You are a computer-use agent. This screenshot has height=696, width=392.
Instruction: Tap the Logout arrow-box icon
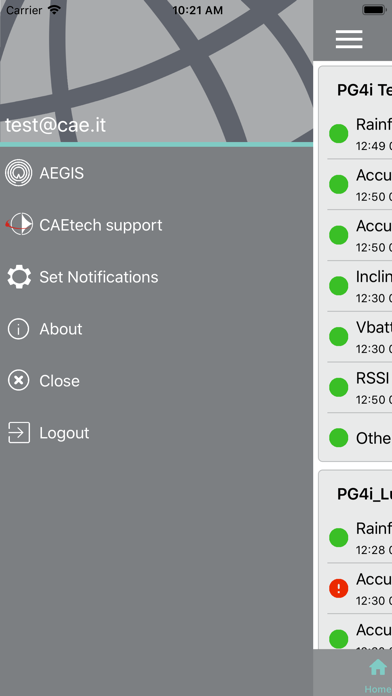coord(19,433)
